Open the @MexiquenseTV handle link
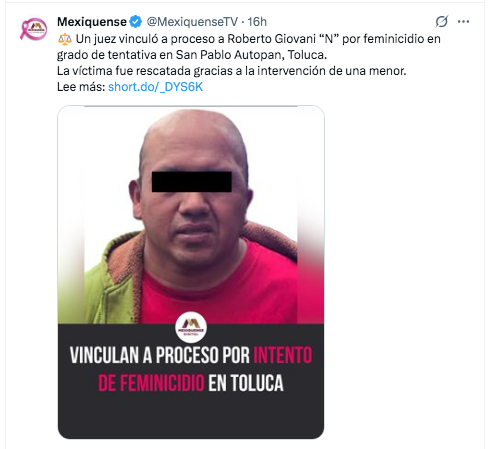 point(192,22)
